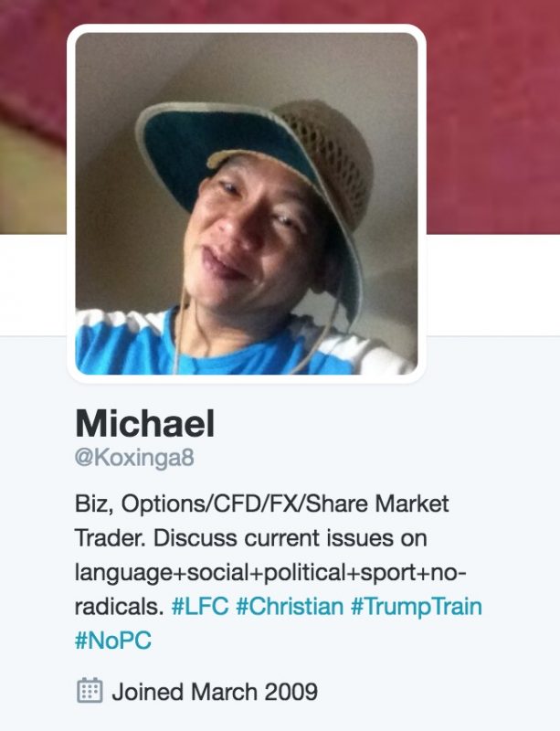Click "2009" in the join date

pyautogui.click(x=291, y=692)
